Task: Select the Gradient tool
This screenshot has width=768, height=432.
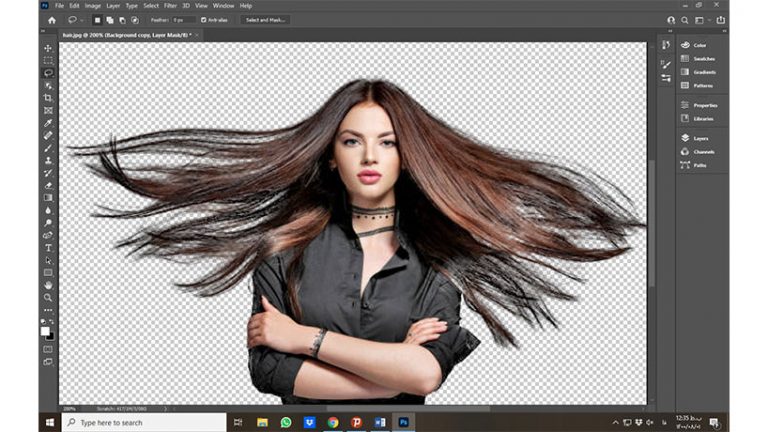Action: (x=48, y=198)
